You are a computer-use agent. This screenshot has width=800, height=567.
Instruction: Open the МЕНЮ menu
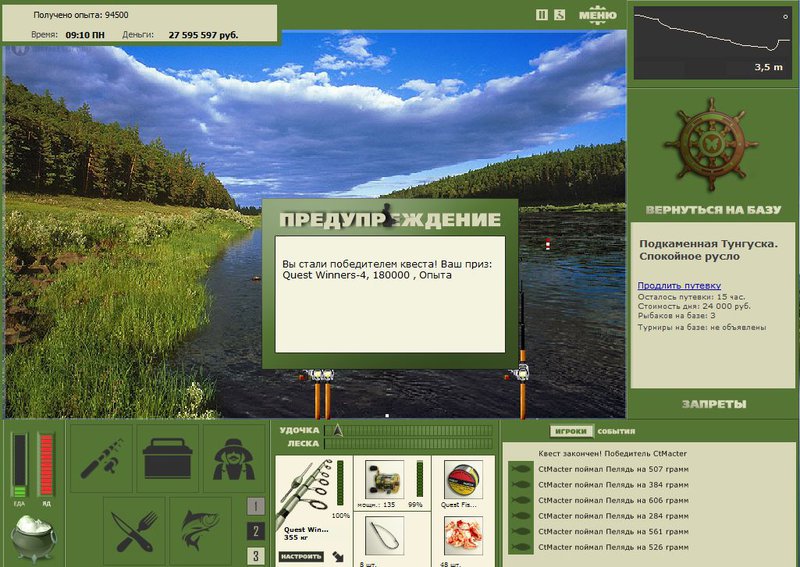[x=597, y=15]
